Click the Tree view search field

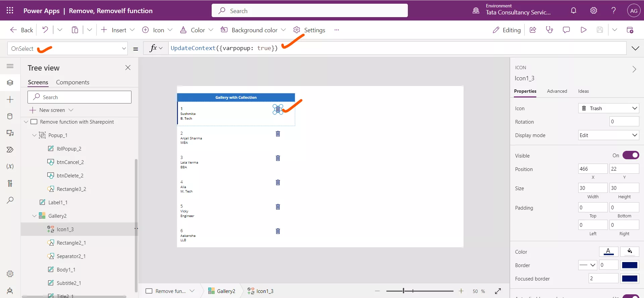[79, 97]
